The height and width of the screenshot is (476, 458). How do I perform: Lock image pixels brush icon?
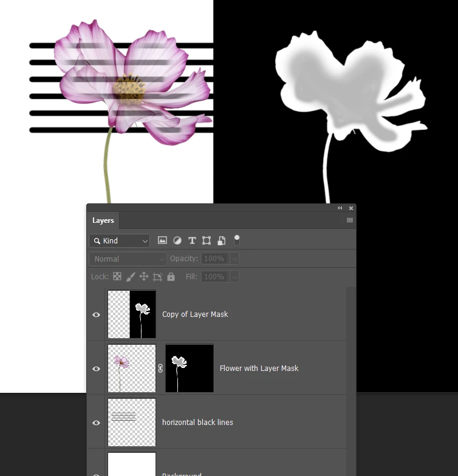coord(131,277)
